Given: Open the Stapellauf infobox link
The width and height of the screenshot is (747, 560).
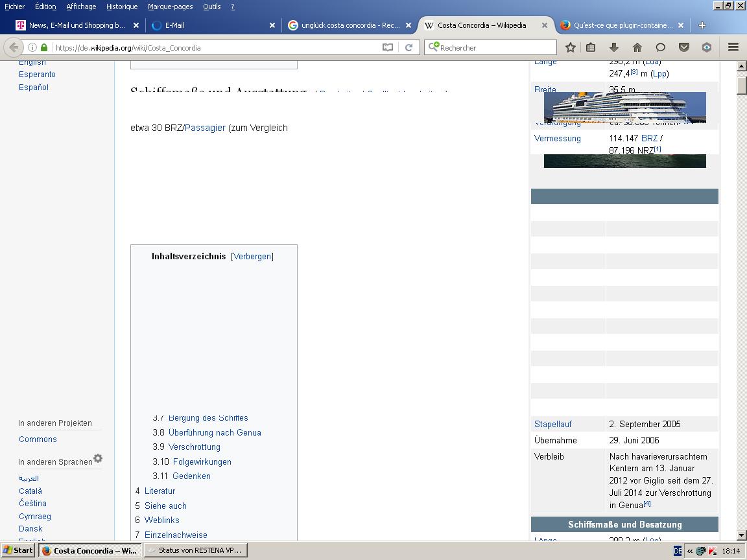Looking at the screenshot, I should click(x=552, y=424).
